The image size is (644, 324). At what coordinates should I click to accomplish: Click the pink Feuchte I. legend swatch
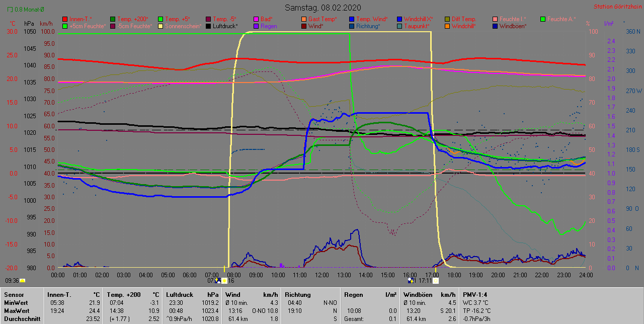495,19
